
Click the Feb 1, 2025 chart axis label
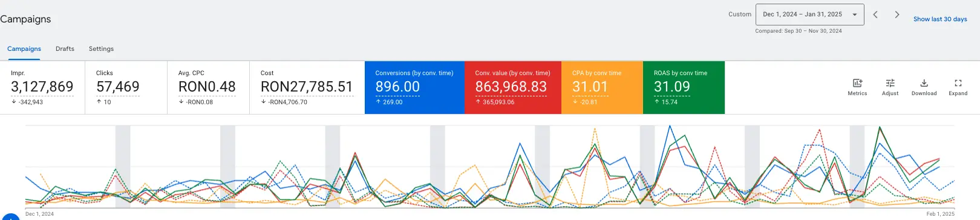(940, 214)
